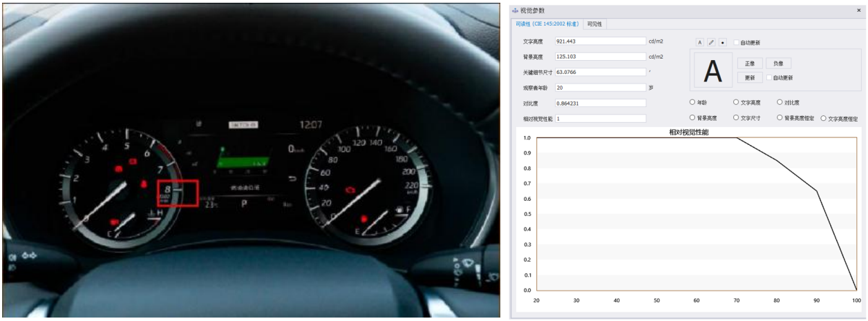Enable top 自动更新 checkbox beside tool icons
Screen dimensions: 868x321
(736, 42)
